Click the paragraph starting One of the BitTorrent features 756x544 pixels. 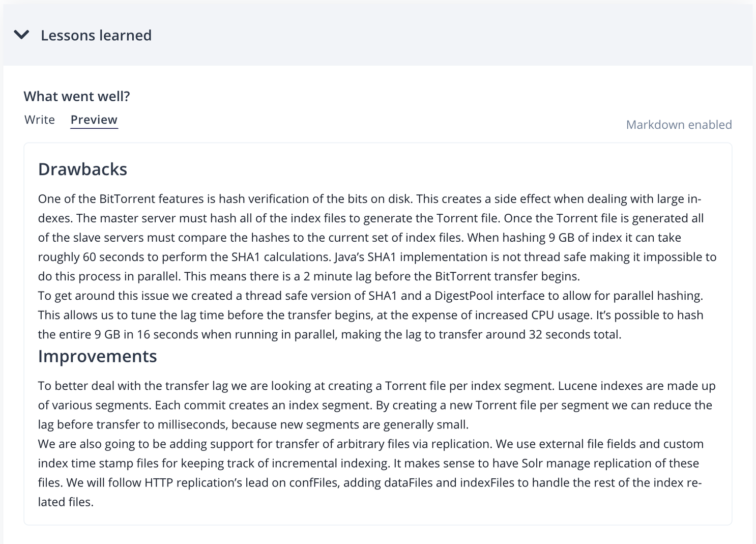point(377,238)
